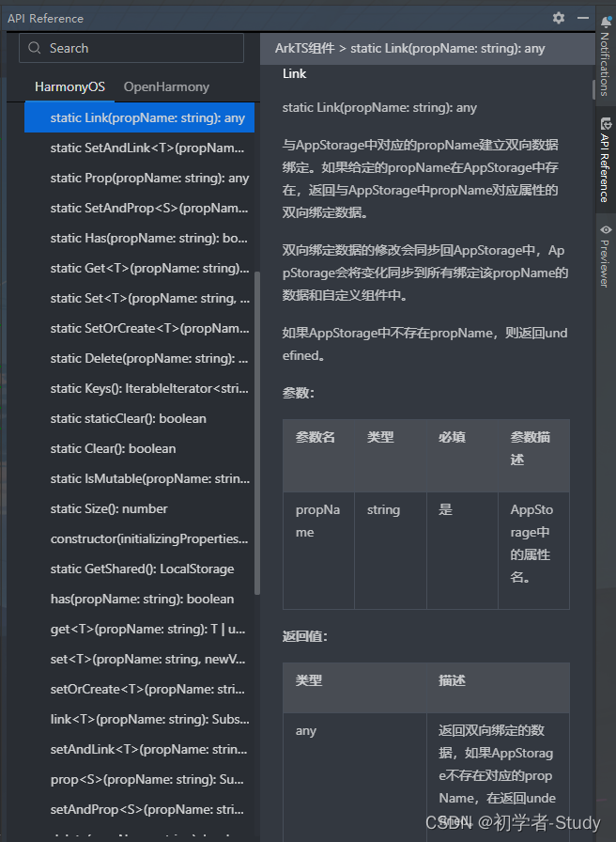Select setAndProp<S>(propName entry
Viewport: 616px width, 842px height.
coord(140,809)
